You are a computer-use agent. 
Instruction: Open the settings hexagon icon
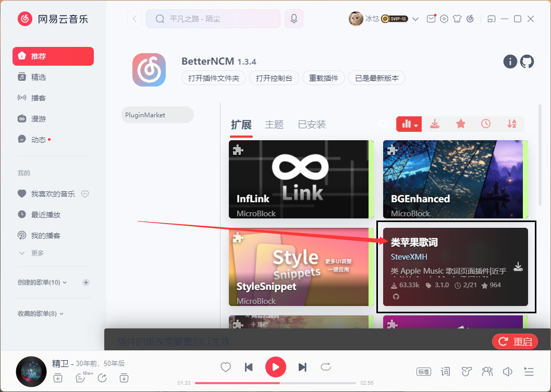pyautogui.click(x=444, y=19)
